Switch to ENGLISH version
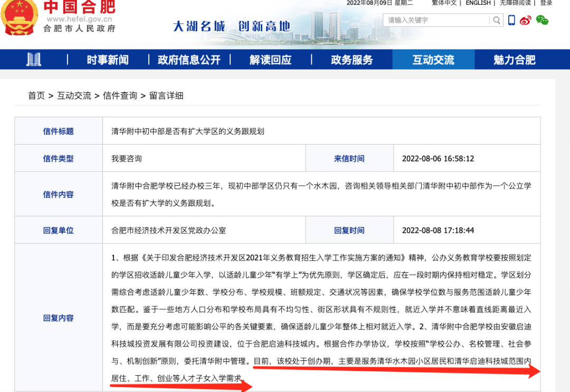Viewport: 570px width, 392px height. coord(478,3)
